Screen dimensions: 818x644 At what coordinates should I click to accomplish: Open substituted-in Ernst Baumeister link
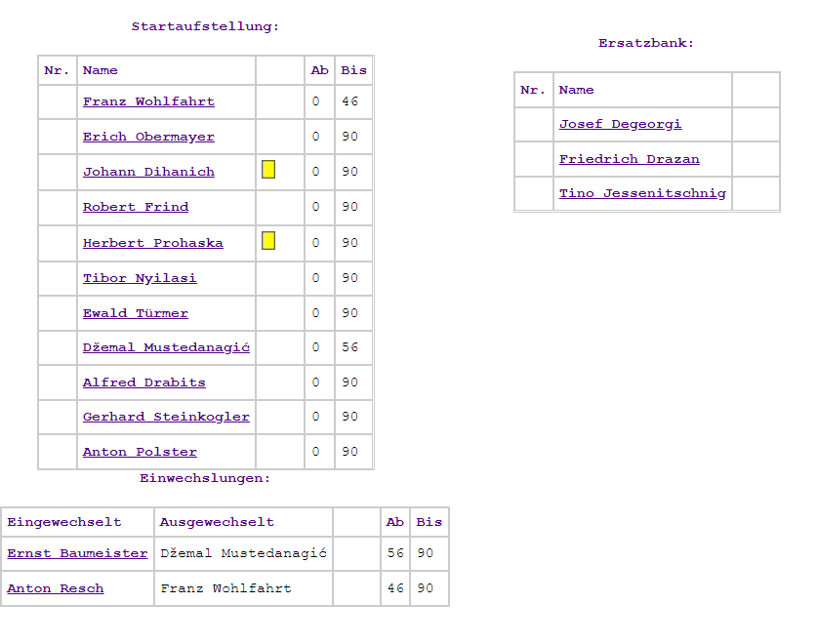(x=77, y=553)
